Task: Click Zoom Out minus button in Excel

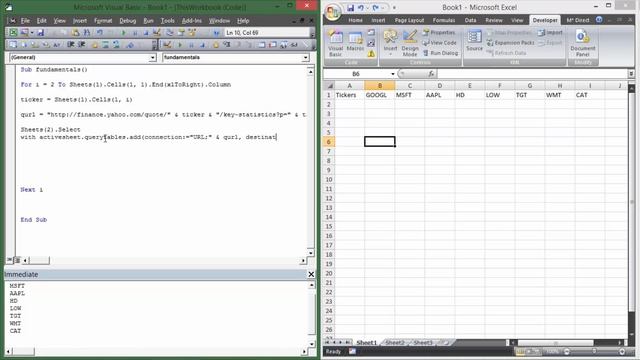Action: [x=567, y=351]
